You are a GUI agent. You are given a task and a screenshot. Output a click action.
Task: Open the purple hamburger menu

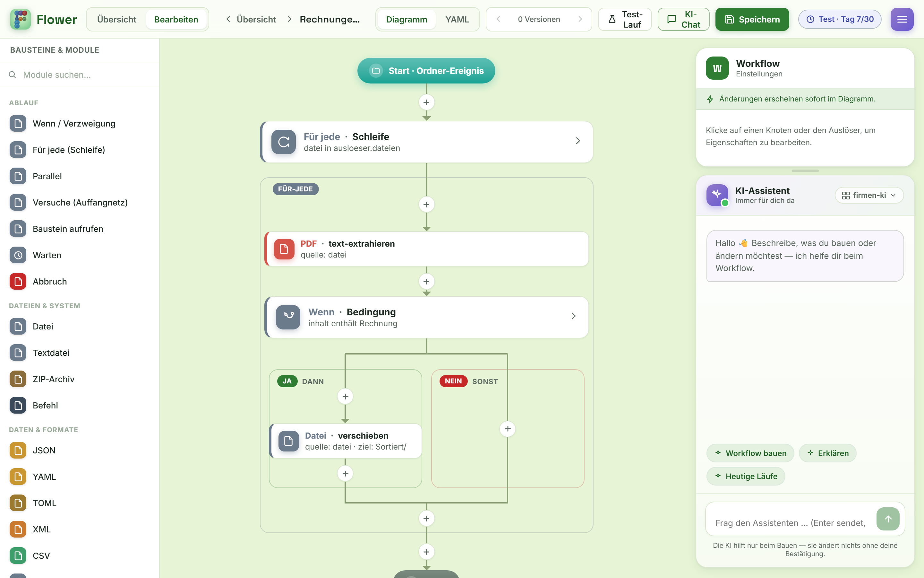click(x=902, y=19)
